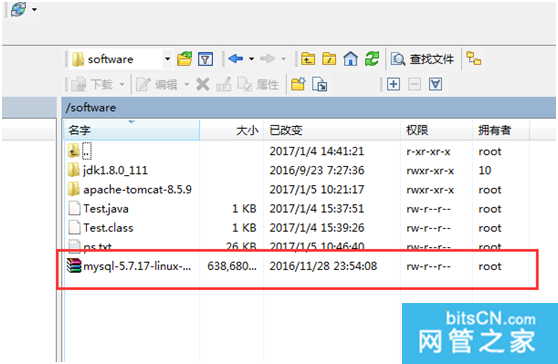Toggle the directory tree icon
The image size is (558, 364).
(x=474, y=58)
